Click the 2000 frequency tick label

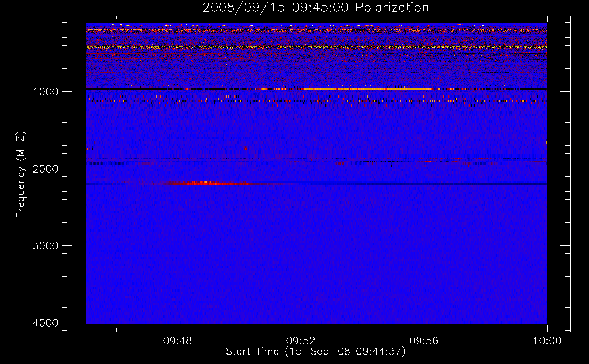tap(46, 169)
